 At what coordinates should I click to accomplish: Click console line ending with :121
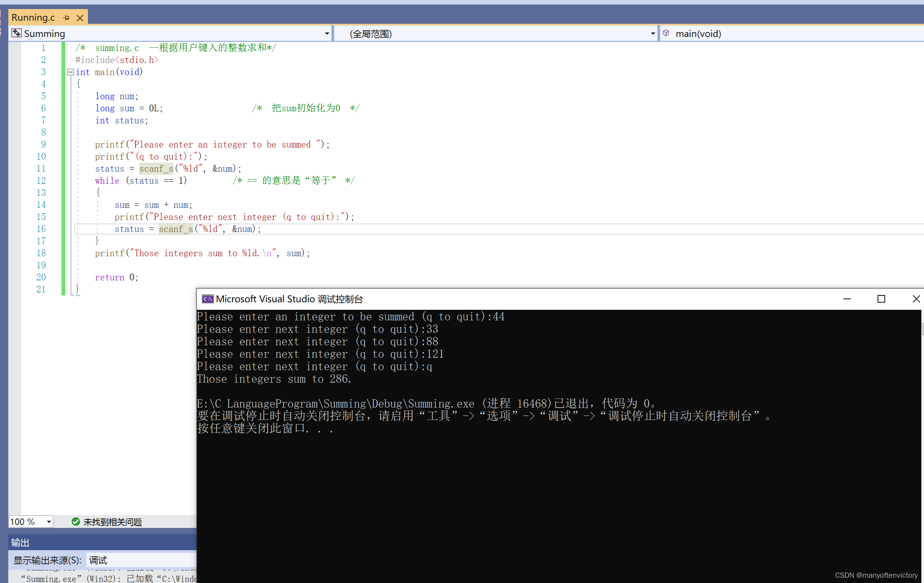pyautogui.click(x=320, y=354)
